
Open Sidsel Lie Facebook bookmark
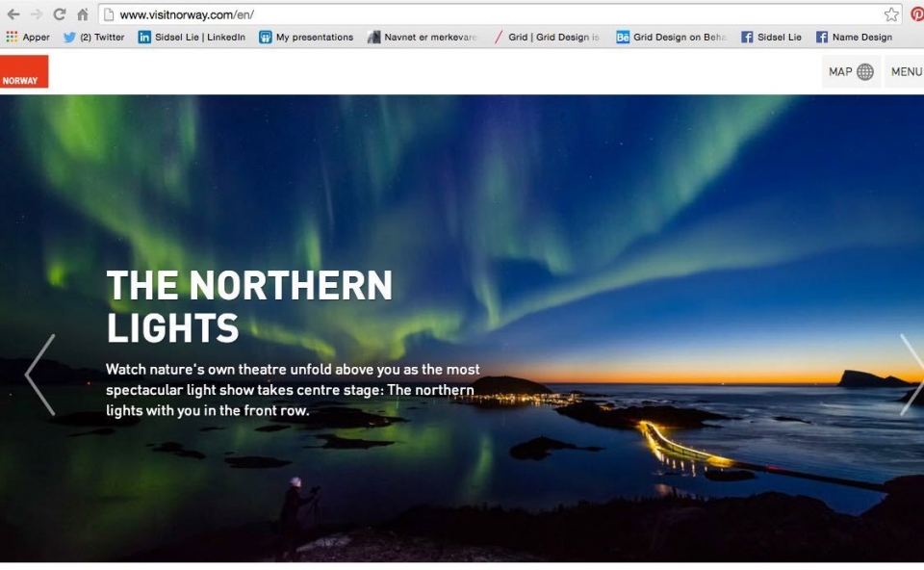(771, 38)
